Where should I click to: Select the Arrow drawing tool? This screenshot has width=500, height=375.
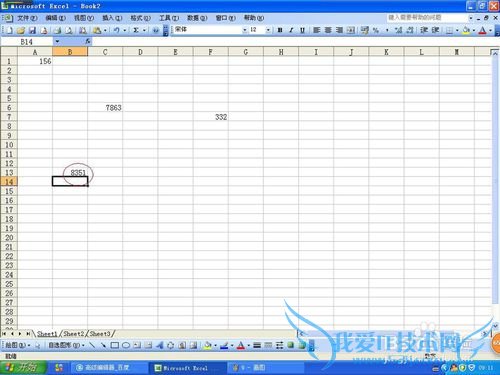pyautogui.click(x=103, y=345)
